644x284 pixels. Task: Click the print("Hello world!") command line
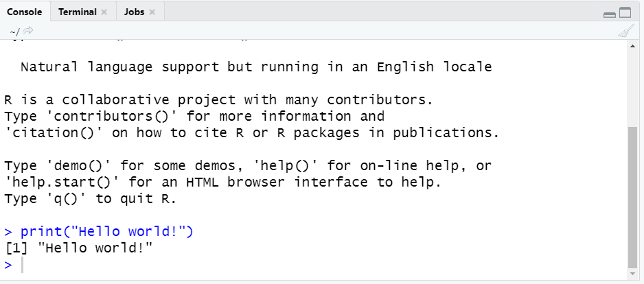107,232
